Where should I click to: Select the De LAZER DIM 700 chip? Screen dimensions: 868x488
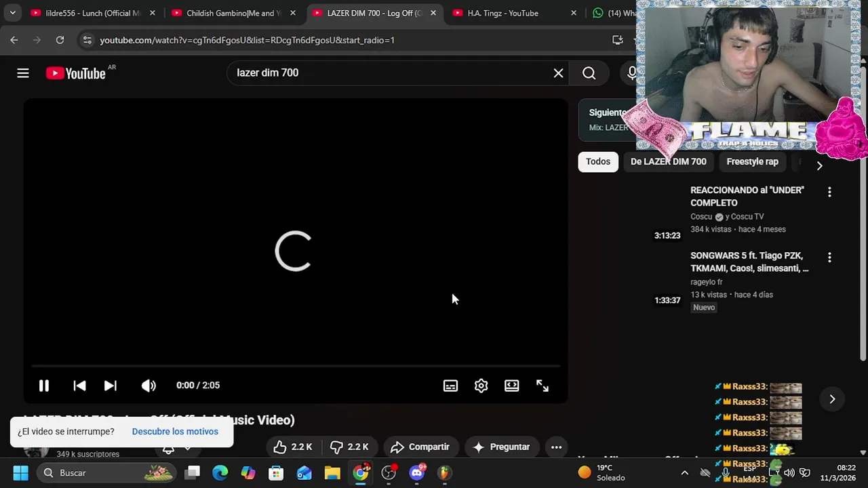[x=668, y=161]
